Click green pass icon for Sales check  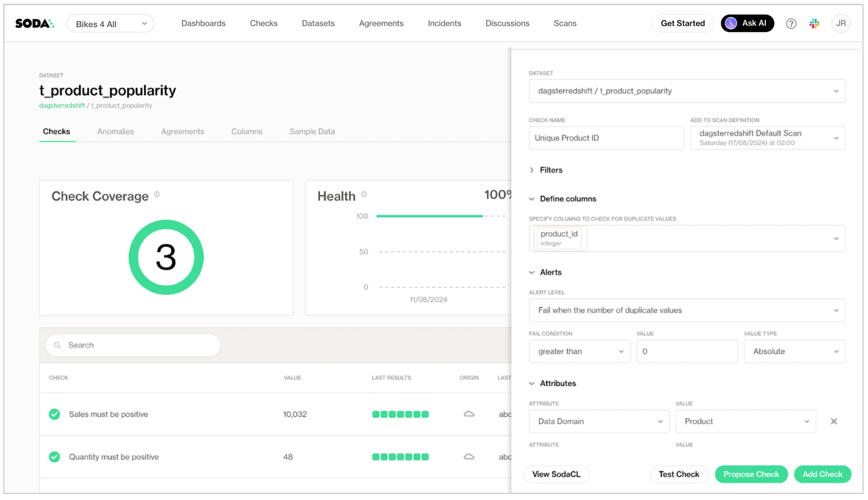(54, 414)
